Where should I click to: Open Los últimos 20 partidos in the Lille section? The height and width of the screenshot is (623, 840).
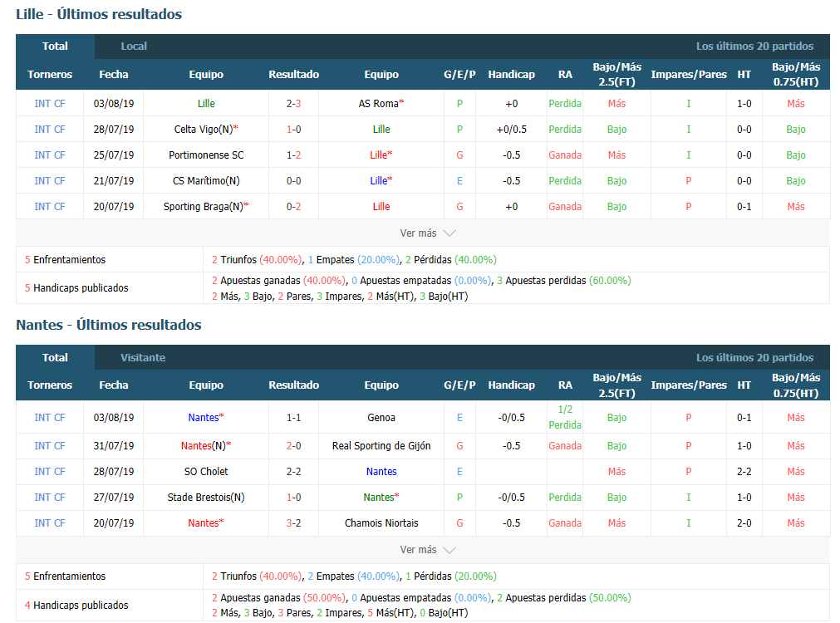tap(754, 46)
